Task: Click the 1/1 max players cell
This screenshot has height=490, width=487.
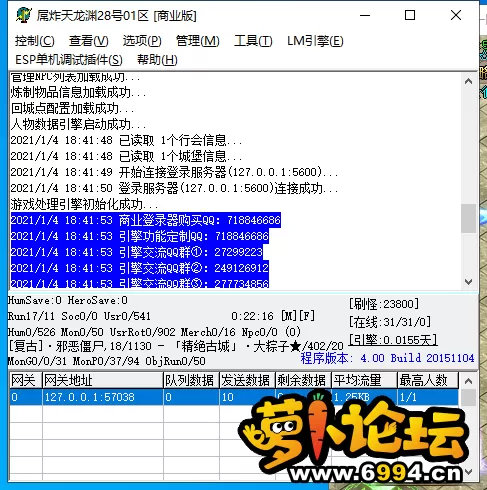Action: pyautogui.click(x=428, y=397)
